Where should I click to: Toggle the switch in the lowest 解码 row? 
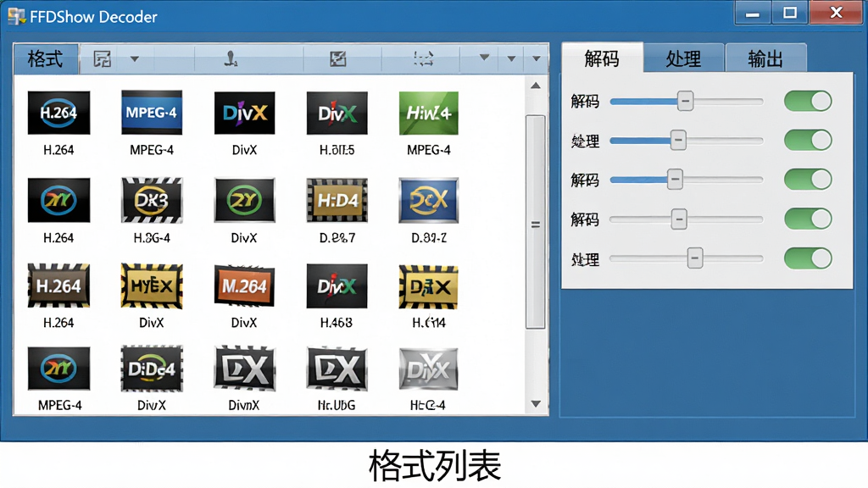(808, 219)
